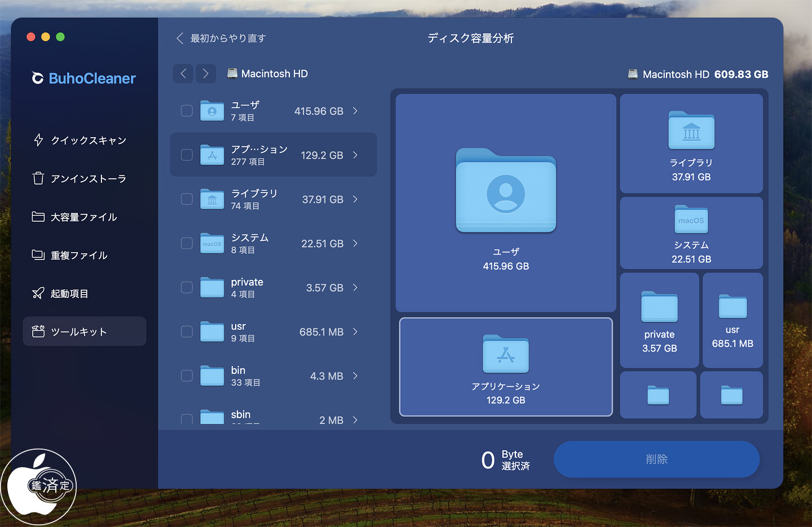Click the アプリケーション 129.2 GB treemap tile

[506, 367]
